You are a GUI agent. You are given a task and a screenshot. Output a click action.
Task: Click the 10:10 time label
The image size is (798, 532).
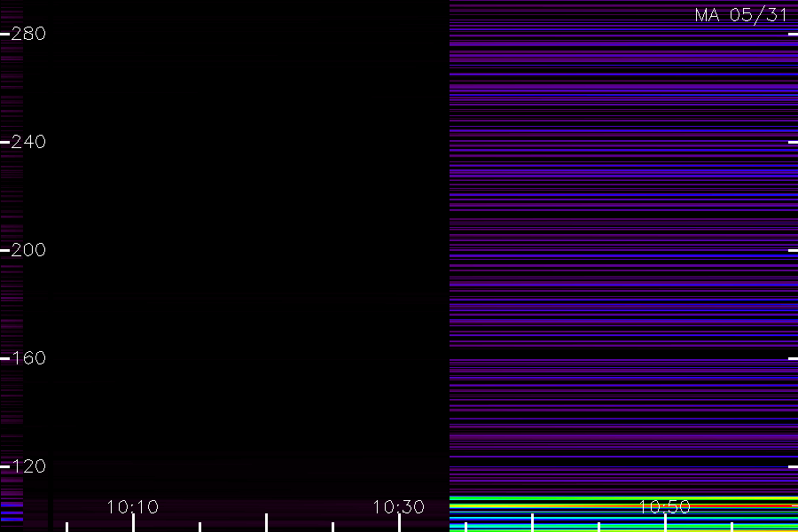click(133, 507)
